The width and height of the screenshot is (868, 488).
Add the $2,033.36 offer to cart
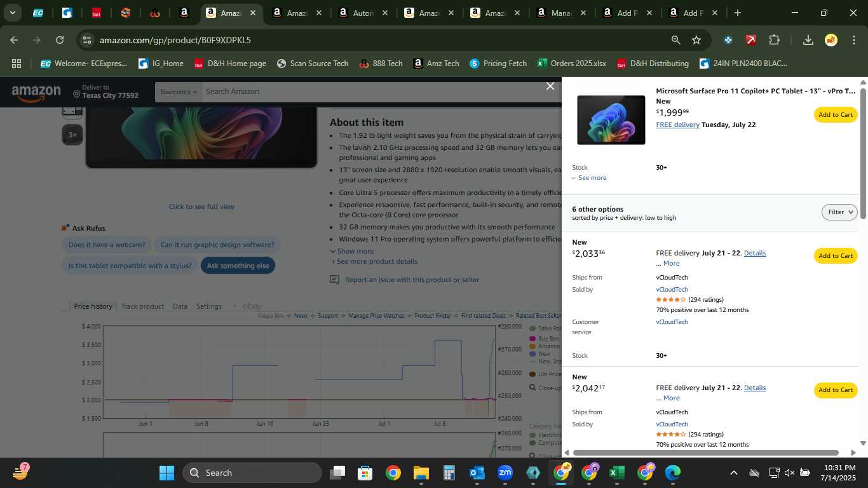click(836, 256)
